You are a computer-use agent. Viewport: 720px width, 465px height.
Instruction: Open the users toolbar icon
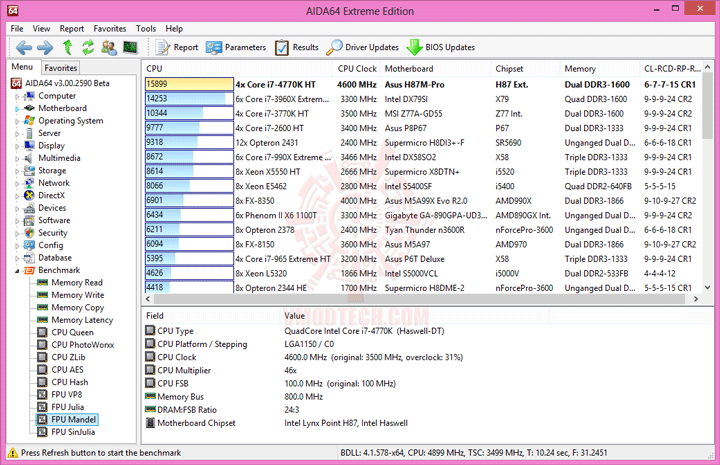coord(109,47)
